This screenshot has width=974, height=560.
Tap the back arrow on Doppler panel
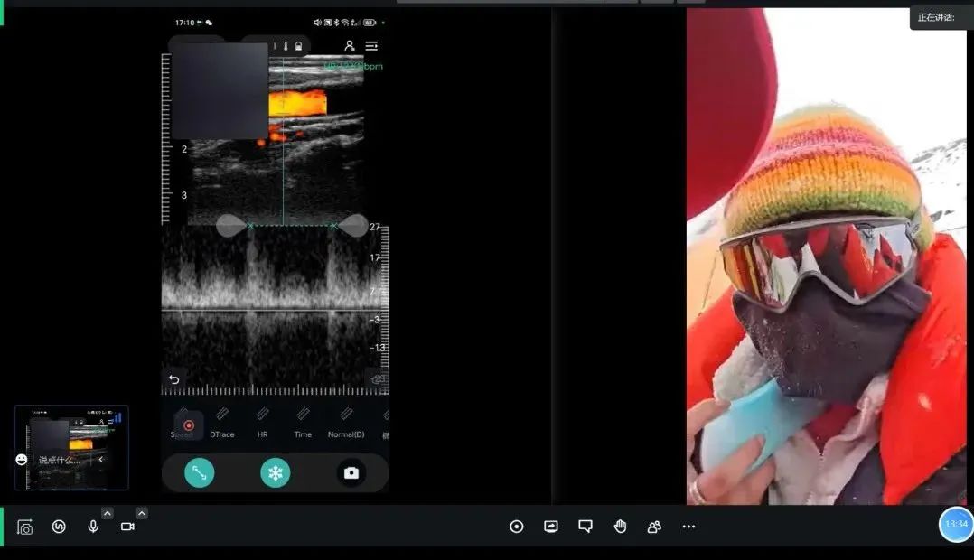[x=173, y=378]
